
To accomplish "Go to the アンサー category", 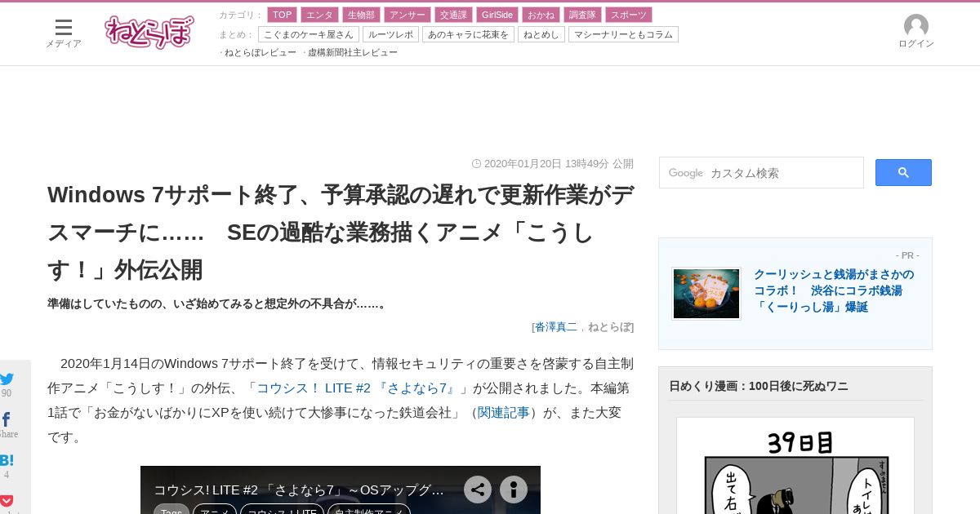I will click(x=407, y=15).
